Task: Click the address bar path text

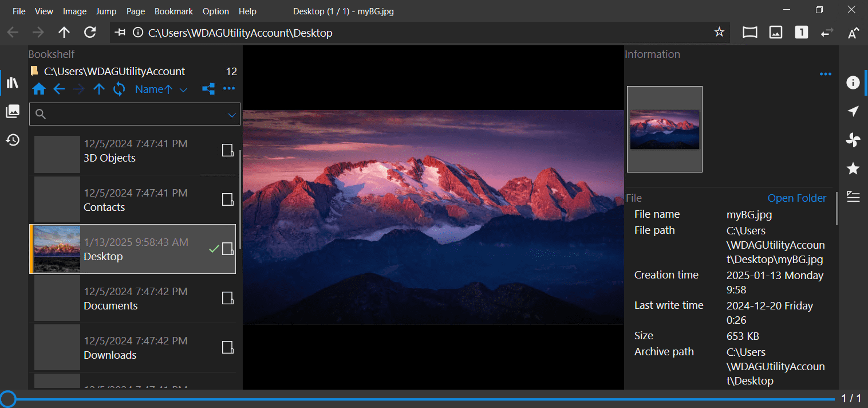Action: [240, 33]
